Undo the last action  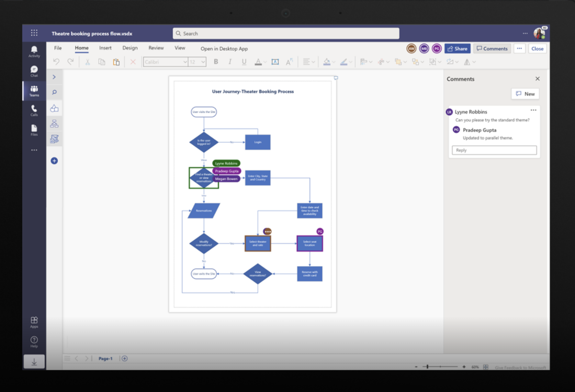pos(56,62)
